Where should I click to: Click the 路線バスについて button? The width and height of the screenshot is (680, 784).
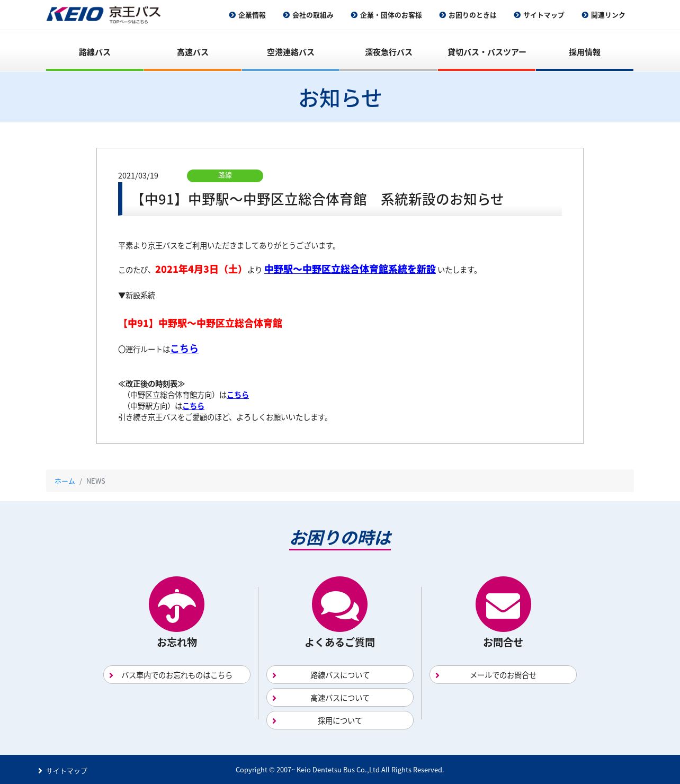[340, 675]
